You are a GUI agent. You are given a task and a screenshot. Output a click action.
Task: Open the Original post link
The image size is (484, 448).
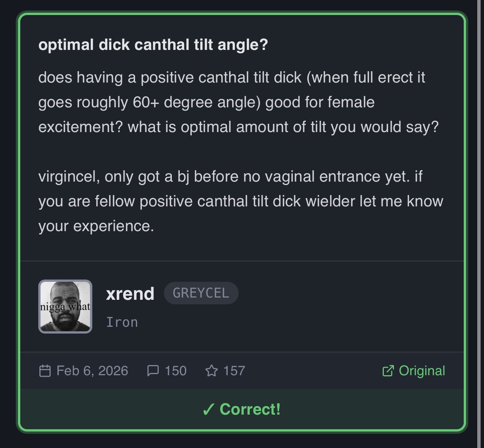click(x=413, y=371)
